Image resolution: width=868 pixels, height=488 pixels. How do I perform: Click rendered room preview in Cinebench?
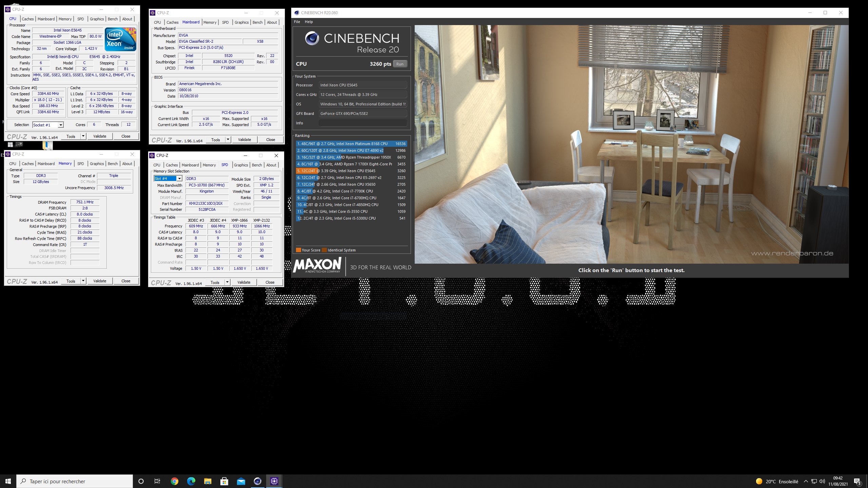pyautogui.click(x=631, y=144)
